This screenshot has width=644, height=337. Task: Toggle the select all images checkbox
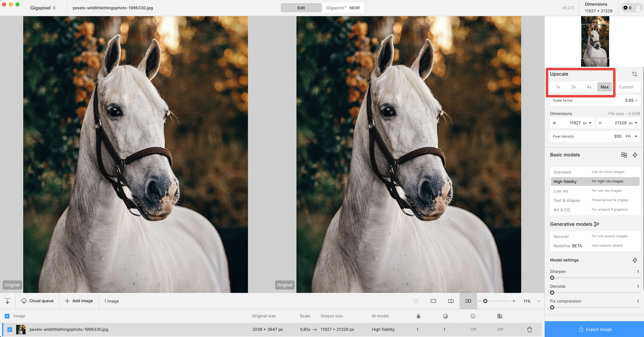[7, 316]
